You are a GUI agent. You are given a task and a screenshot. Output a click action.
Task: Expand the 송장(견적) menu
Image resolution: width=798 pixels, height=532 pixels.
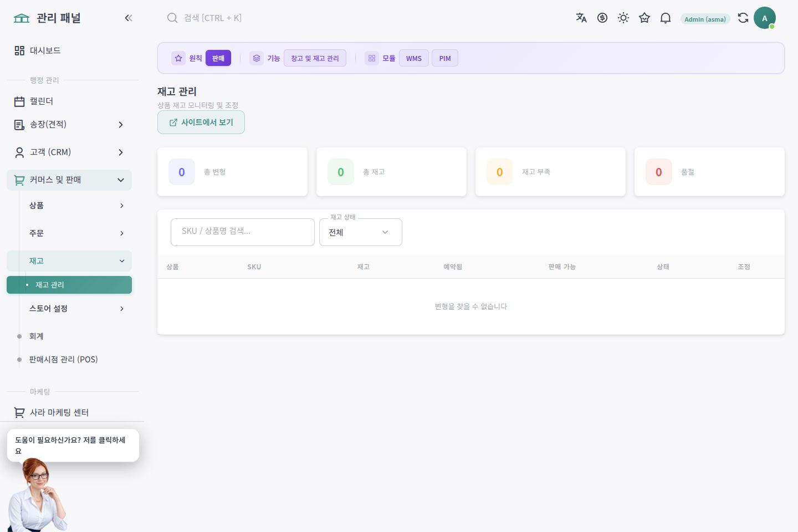coord(69,125)
